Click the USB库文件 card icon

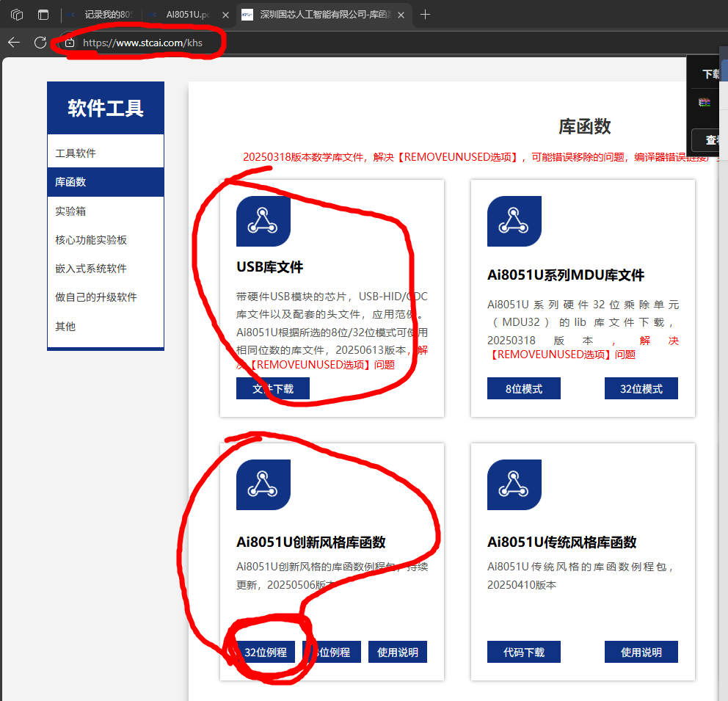tap(263, 221)
